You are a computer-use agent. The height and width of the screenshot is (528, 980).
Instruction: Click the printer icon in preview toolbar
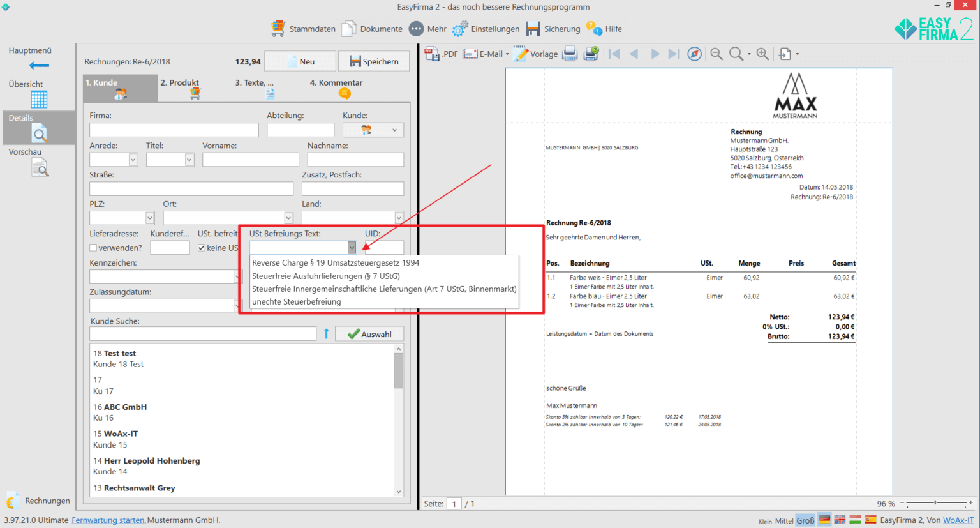570,54
